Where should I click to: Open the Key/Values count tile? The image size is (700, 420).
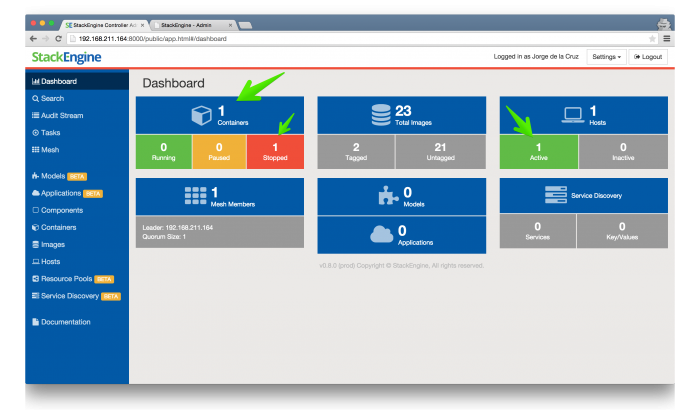[622, 231]
